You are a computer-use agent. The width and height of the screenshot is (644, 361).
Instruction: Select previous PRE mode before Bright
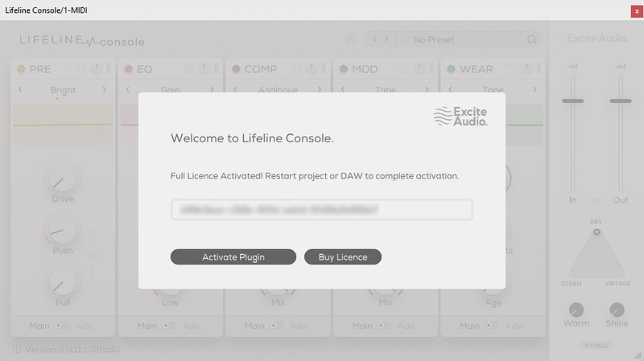20,89
